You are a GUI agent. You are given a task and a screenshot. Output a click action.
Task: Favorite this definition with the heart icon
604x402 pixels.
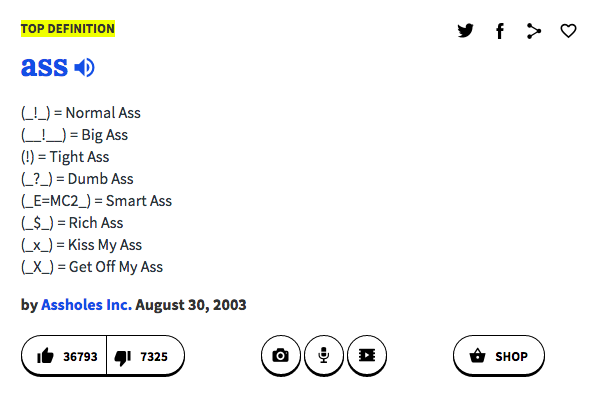[x=568, y=31]
